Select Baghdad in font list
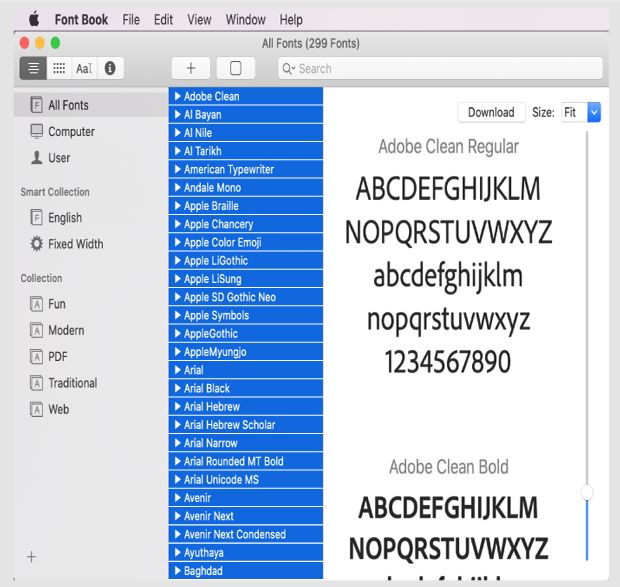 [246, 571]
